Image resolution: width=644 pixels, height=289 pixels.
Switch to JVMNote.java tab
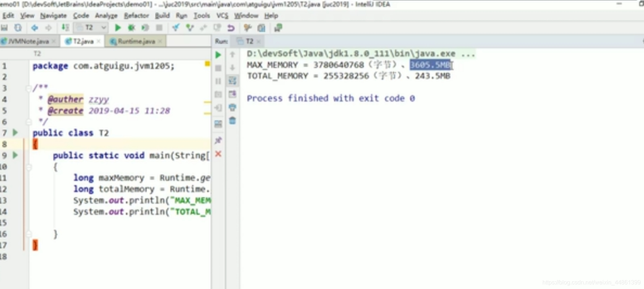point(28,41)
